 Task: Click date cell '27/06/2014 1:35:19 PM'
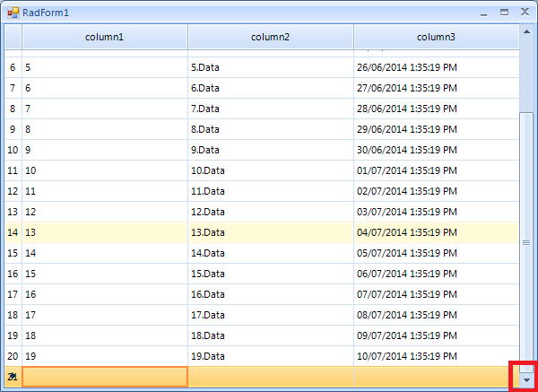436,88
